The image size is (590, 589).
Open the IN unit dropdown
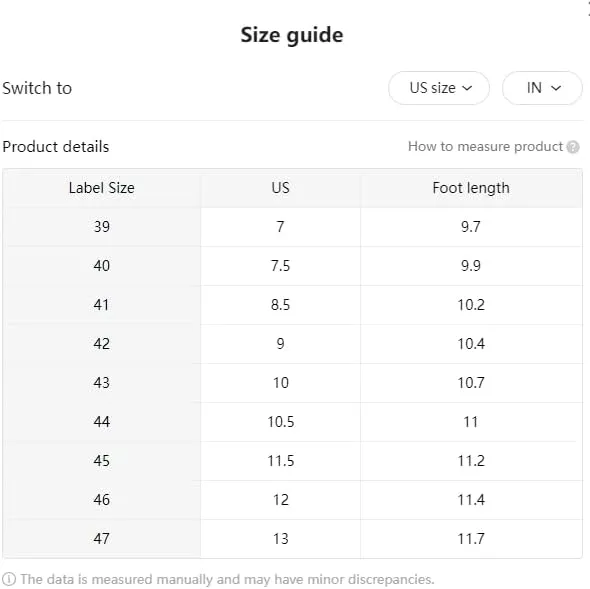coord(542,88)
